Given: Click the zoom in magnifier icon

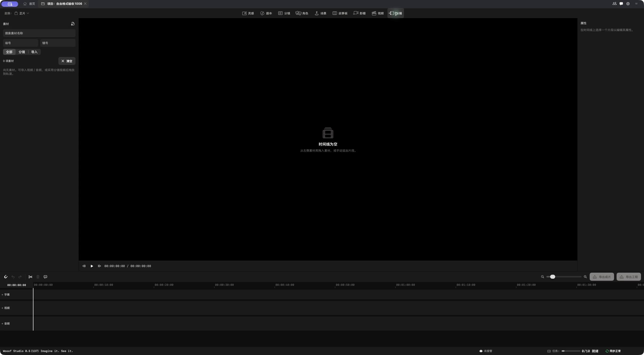Looking at the screenshot, I should (x=585, y=277).
